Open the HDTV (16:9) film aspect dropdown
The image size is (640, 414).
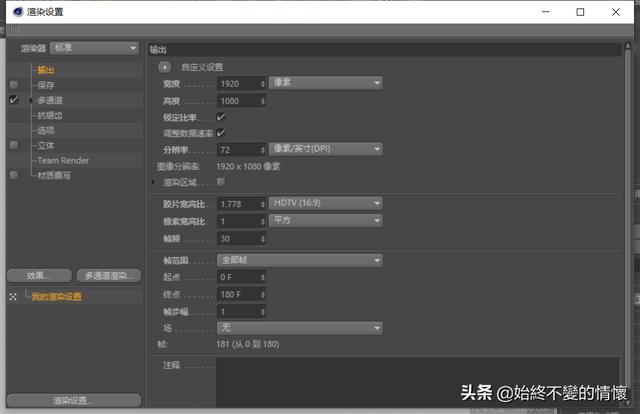click(326, 203)
